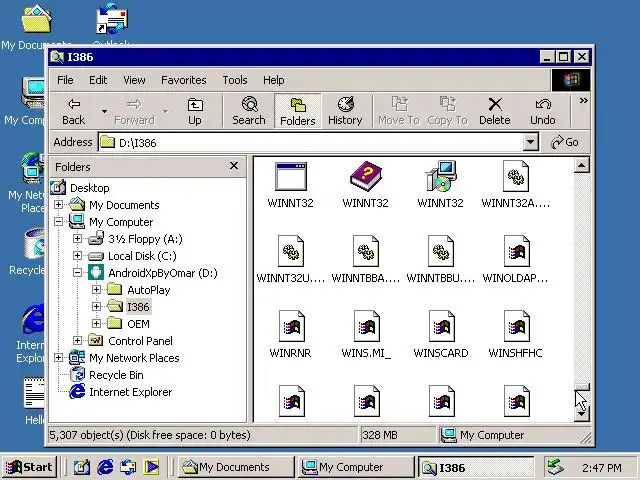The height and width of the screenshot is (480, 640).
Task: Switch to My Documents taskbar window
Action: click(236, 467)
